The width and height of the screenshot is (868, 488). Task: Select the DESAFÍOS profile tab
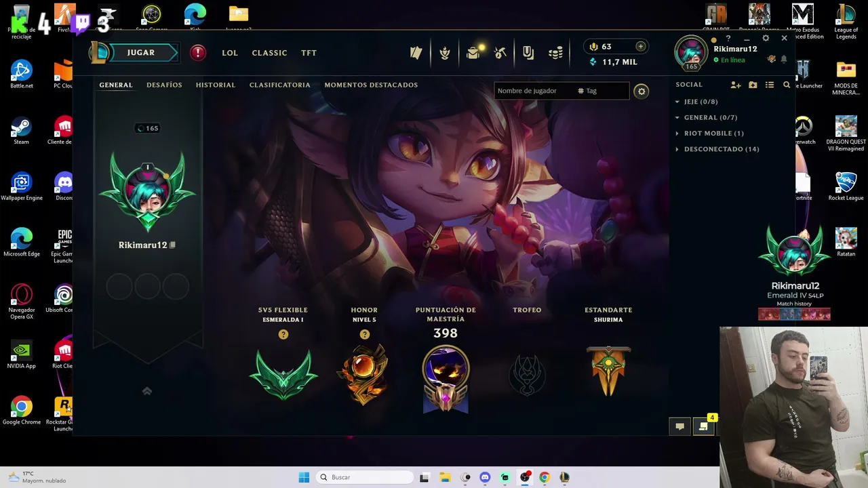point(164,85)
